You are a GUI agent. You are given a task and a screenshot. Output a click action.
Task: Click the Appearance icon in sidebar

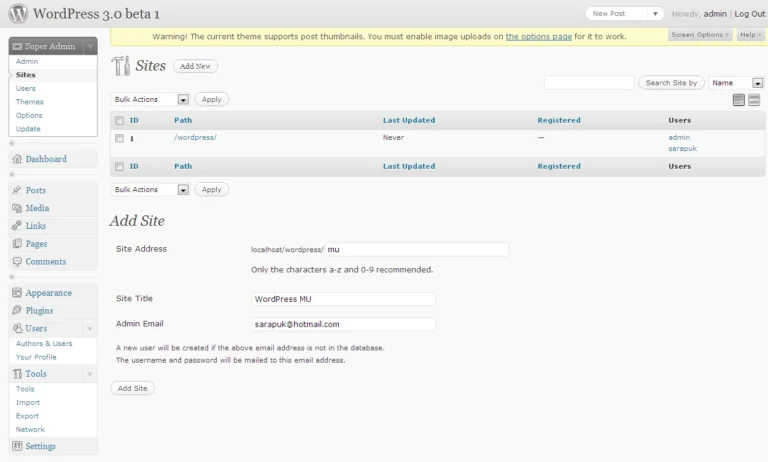[17, 292]
